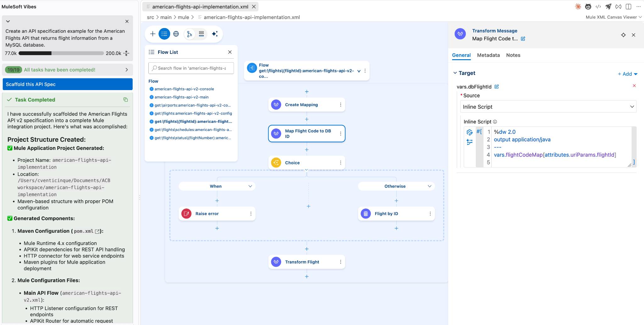Viewport: 644px width, 325px height.
Task: Collapse the get:\flights\(flightId) flow chevron
Action: tap(359, 71)
